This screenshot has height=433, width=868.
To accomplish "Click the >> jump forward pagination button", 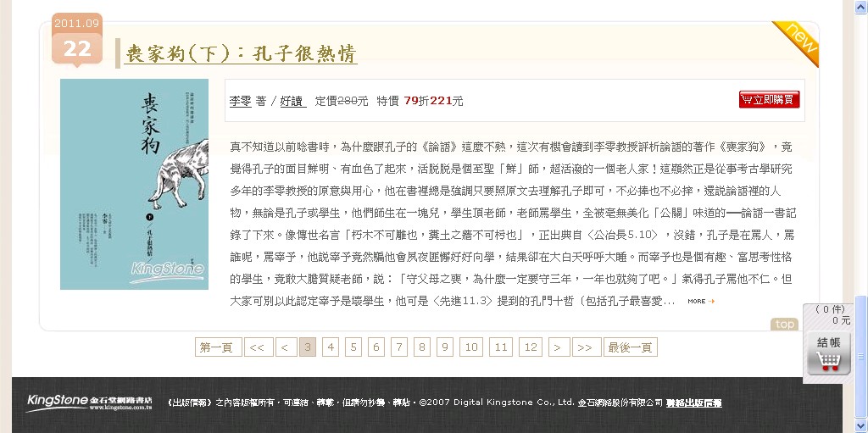I will (x=587, y=347).
